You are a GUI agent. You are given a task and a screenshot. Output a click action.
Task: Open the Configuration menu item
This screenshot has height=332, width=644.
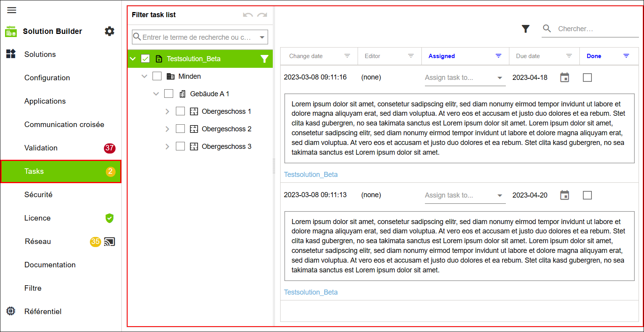(47, 78)
